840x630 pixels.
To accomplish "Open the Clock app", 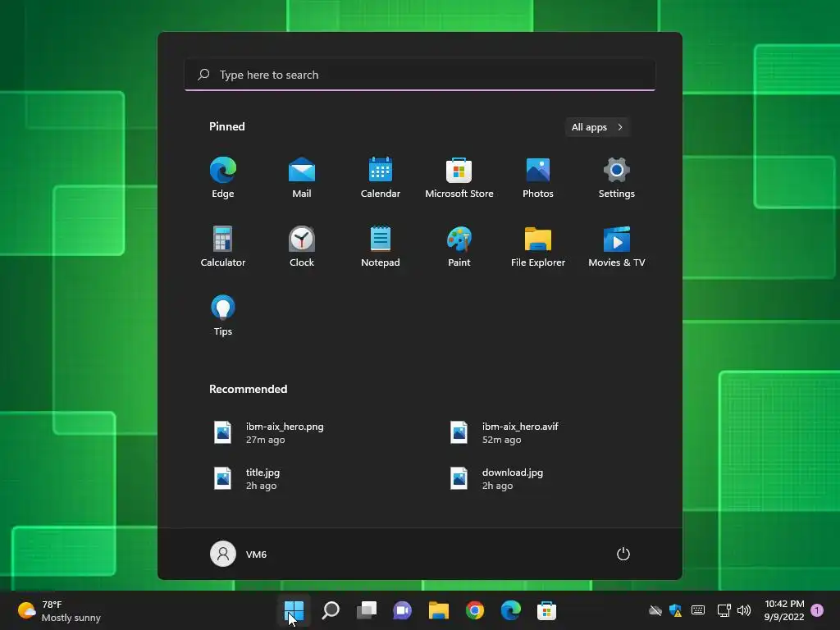I will [302, 246].
